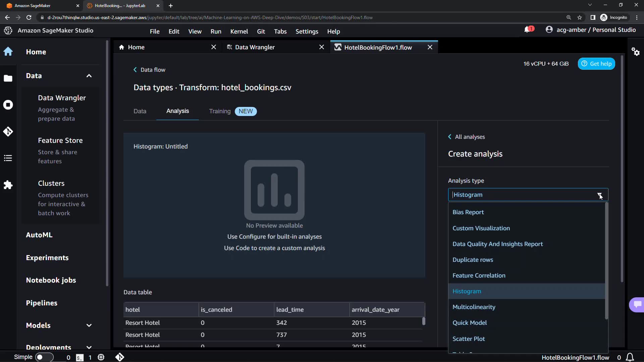Viewport: 644px width, 362px height.
Task: Open the table of contents list icon
Action: 8,158
